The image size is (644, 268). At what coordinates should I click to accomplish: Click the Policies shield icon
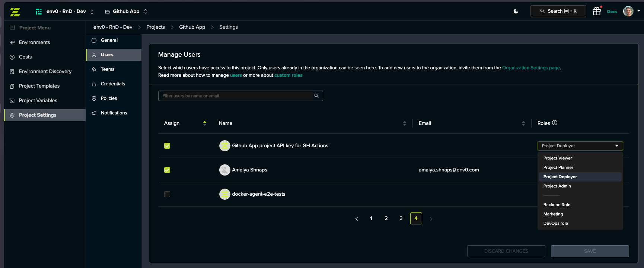94,98
